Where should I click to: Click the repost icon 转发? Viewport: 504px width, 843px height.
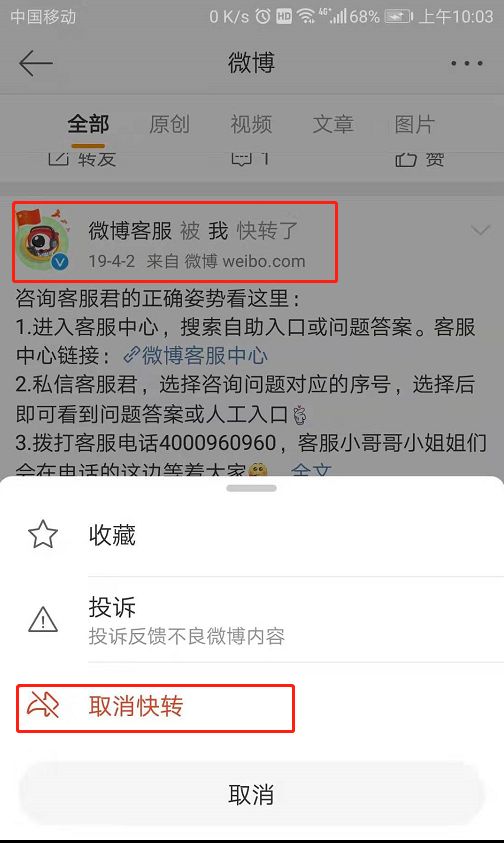59,158
